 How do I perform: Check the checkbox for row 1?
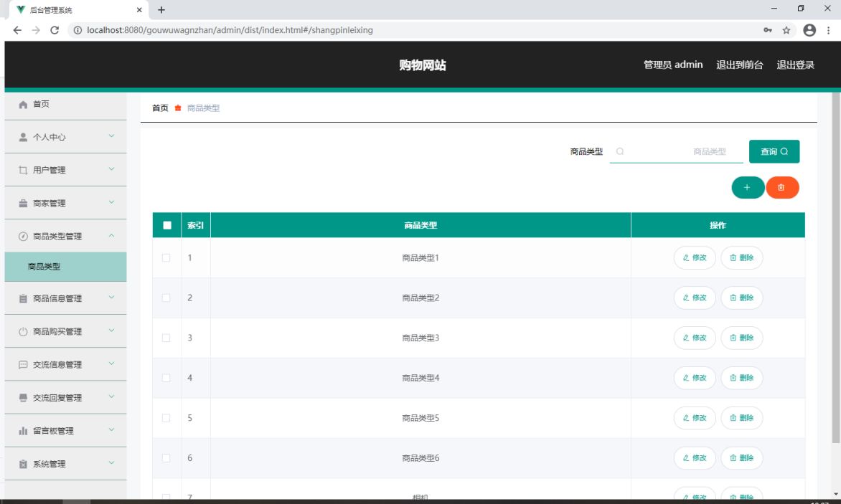(x=166, y=257)
